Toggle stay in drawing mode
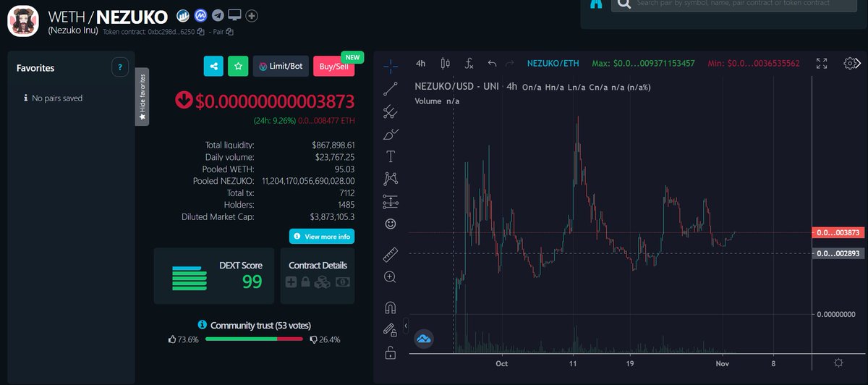The height and width of the screenshot is (385, 868). click(x=391, y=330)
